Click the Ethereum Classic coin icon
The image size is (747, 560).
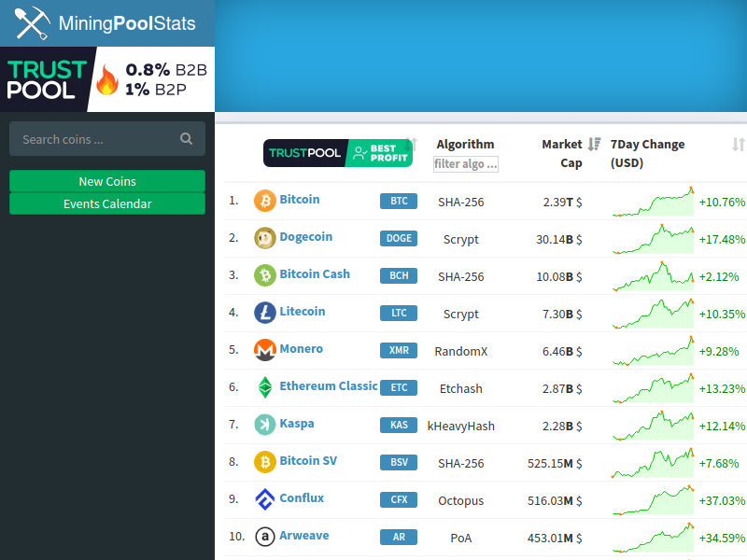point(265,387)
